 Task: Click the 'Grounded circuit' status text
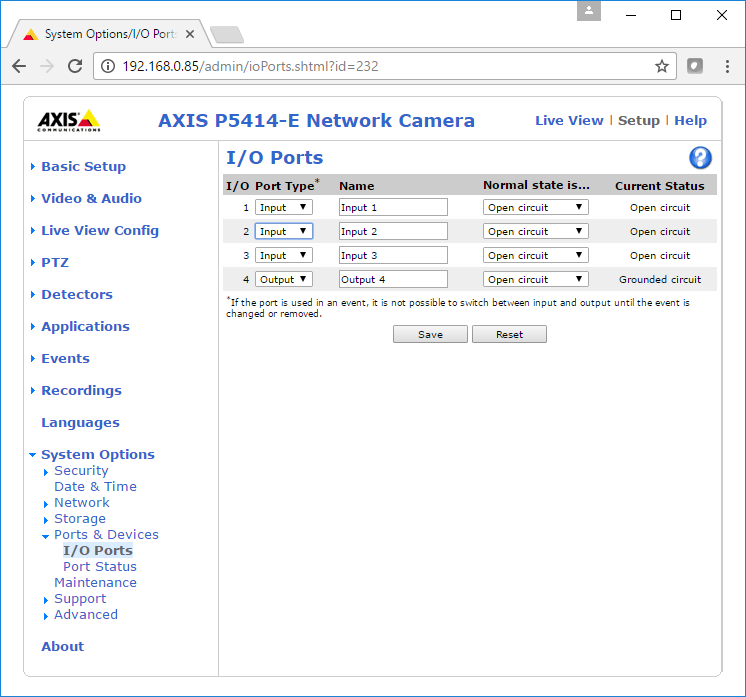coord(659,279)
